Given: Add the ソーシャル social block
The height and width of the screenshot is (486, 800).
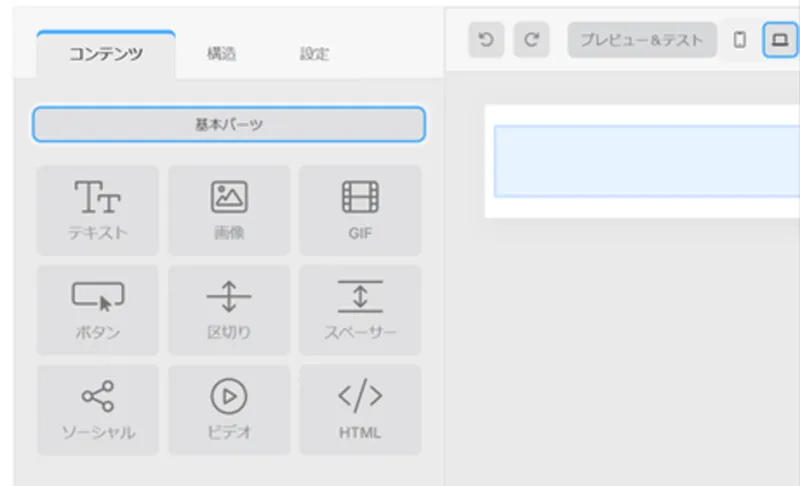Looking at the screenshot, I should coord(97,410).
